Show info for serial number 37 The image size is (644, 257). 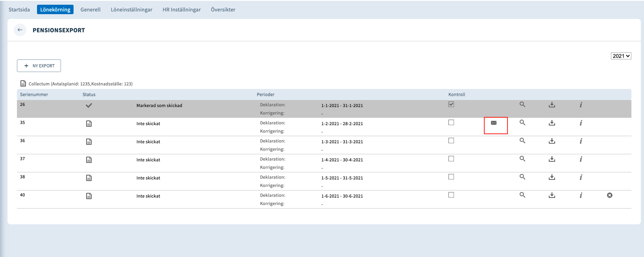(581, 159)
